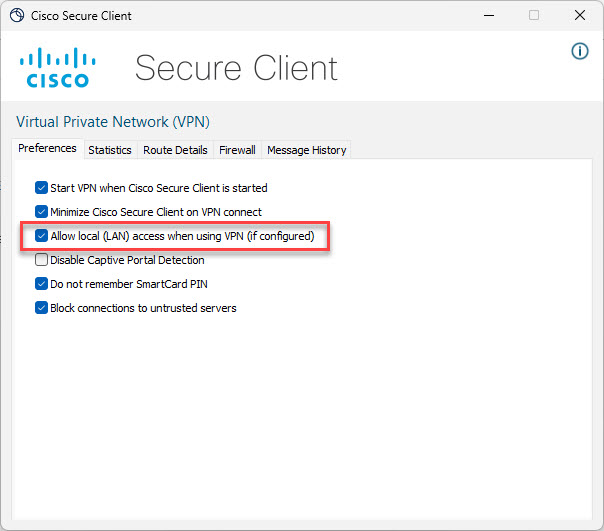This screenshot has height=531, width=604.
Task: Toggle Block connections to untrusted servers
Action: point(41,308)
